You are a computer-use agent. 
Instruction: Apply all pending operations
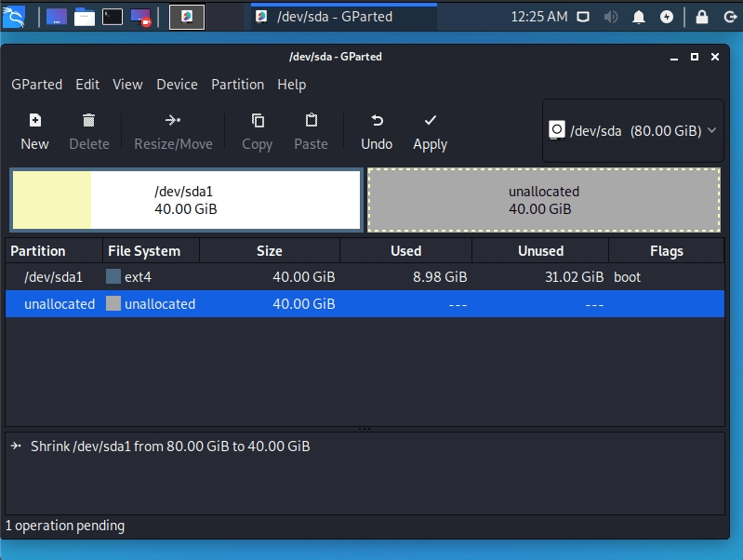click(430, 121)
